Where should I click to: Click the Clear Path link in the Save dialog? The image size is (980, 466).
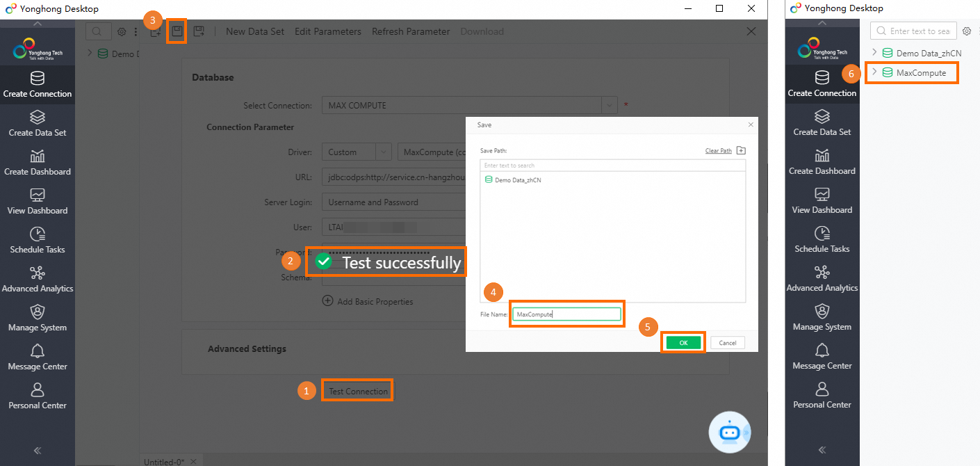[x=718, y=150]
